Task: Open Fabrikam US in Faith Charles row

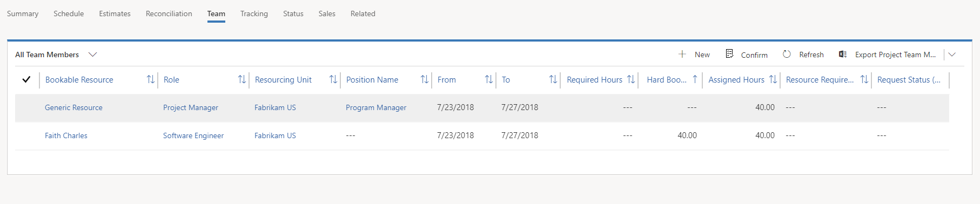Action: [275, 135]
